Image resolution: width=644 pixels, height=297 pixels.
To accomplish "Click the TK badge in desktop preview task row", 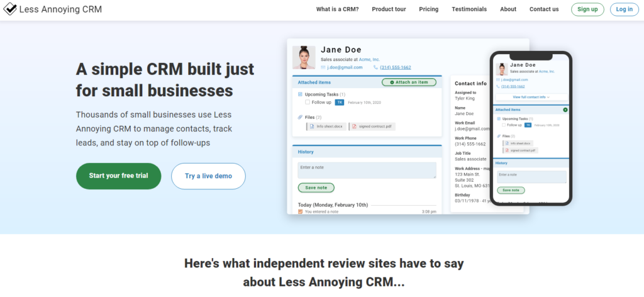I will pyautogui.click(x=339, y=103).
